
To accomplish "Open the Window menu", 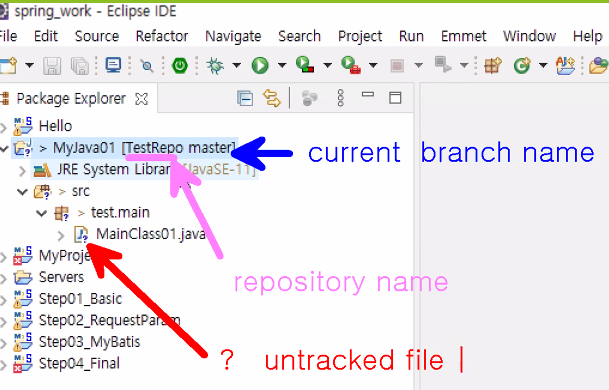I will coord(529,36).
